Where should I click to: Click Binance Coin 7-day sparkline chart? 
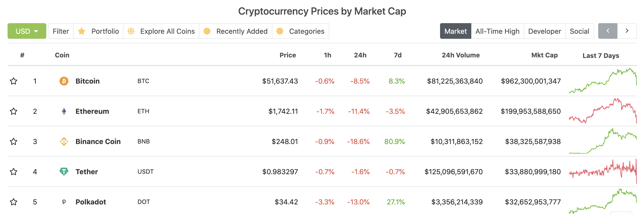click(x=603, y=141)
